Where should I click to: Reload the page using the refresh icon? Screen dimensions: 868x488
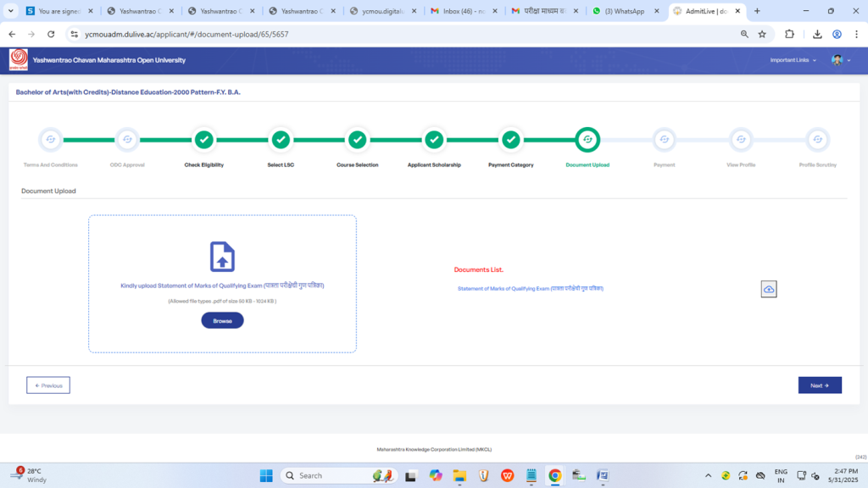point(51,34)
